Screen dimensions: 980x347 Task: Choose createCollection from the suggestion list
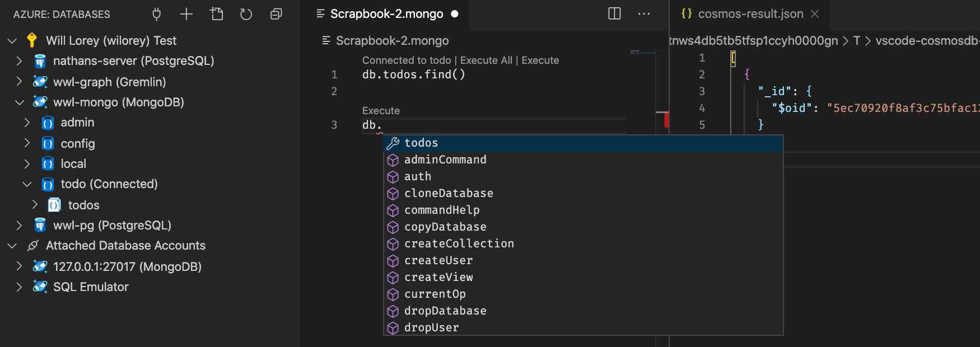(459, 244)
